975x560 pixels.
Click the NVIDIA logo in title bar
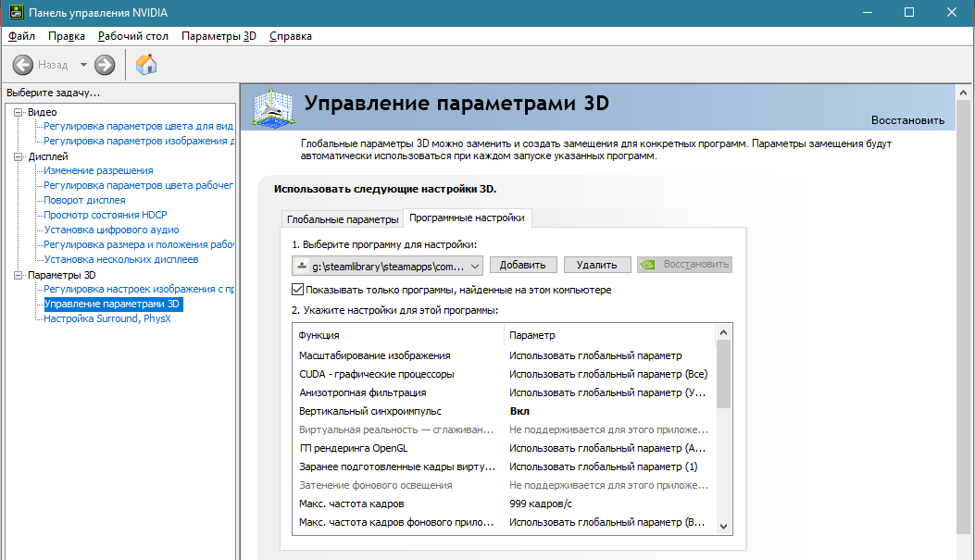[x=15, y=13]
